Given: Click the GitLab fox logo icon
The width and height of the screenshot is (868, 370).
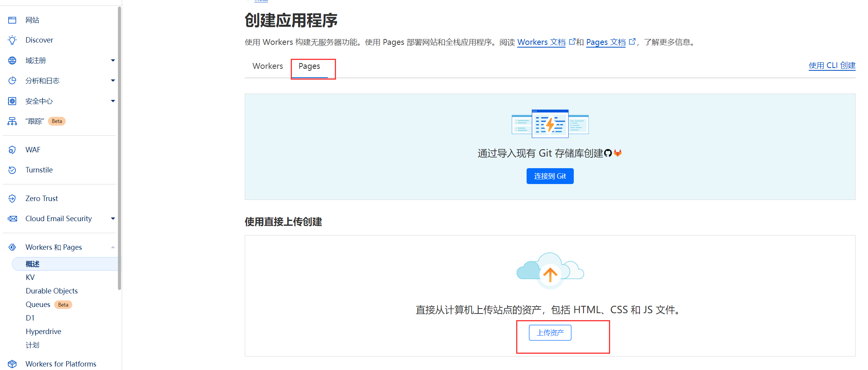Looking at the screenshot, I should click(x=618, y=153).
